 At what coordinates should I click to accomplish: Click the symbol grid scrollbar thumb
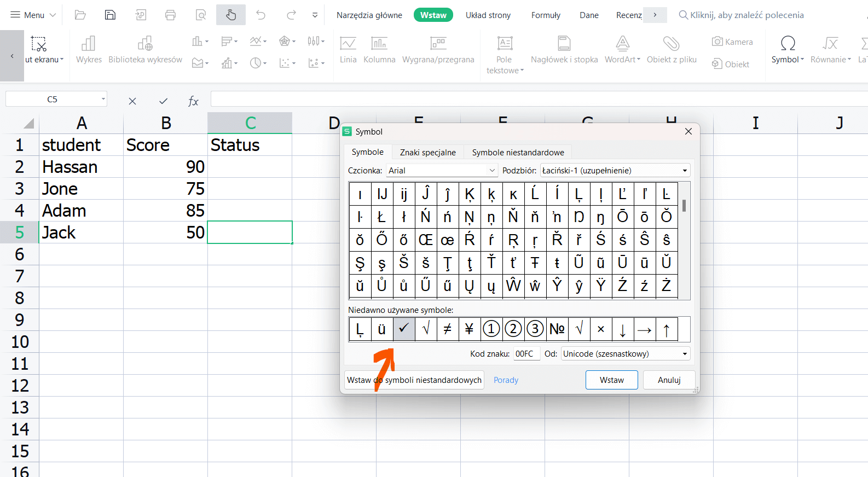pyautogui.click(x=684, y=206)
